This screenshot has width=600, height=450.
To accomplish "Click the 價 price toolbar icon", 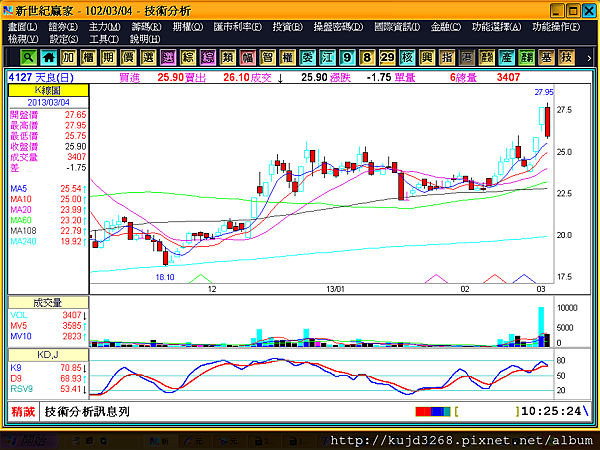I will tap(128, 57).
